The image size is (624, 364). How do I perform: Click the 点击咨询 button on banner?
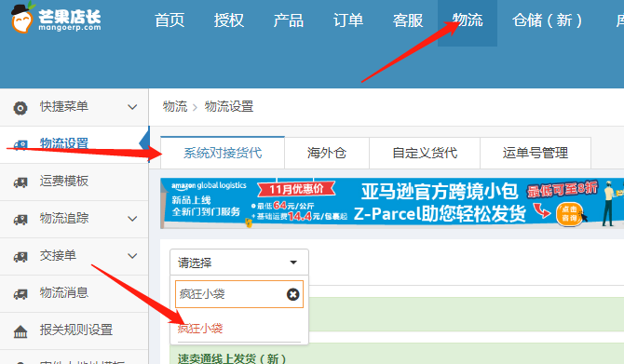pyautogui.click(x=569, y=213)
